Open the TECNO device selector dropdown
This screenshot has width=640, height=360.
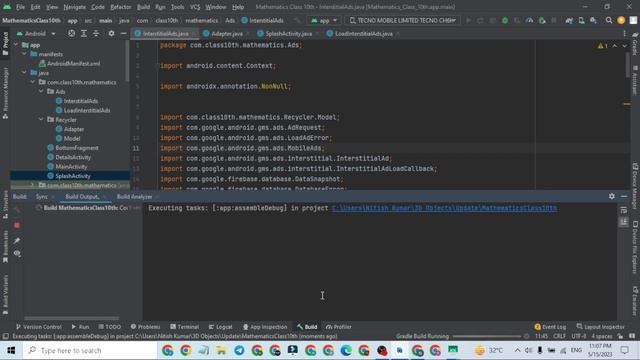pyautogui.click(x=403, y=20)
